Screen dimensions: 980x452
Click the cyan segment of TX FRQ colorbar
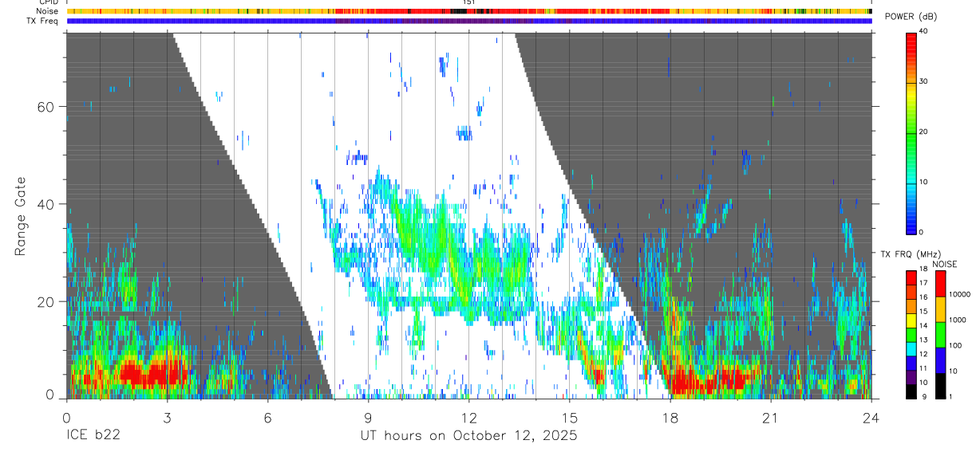911,349
